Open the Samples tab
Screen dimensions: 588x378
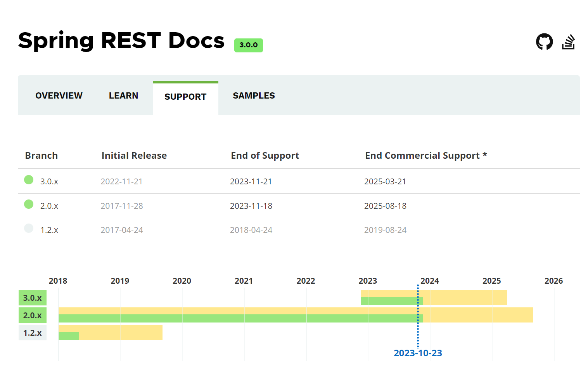(x=254, y=95)
